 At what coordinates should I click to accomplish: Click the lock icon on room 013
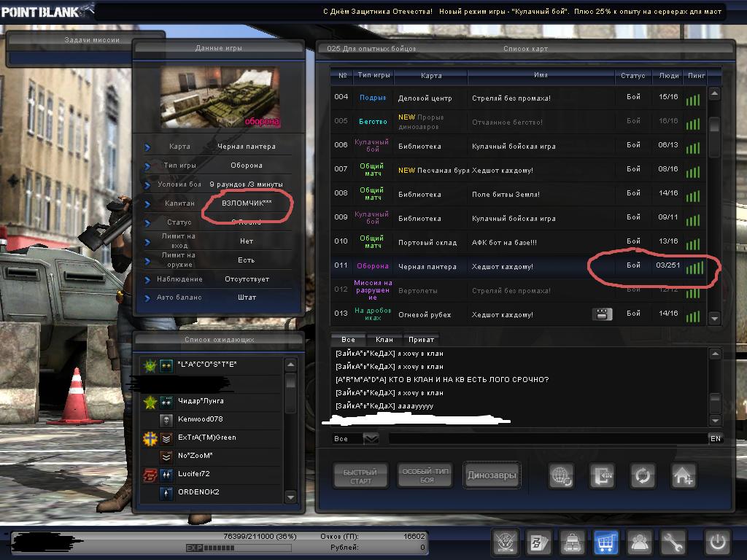point(602,314)
